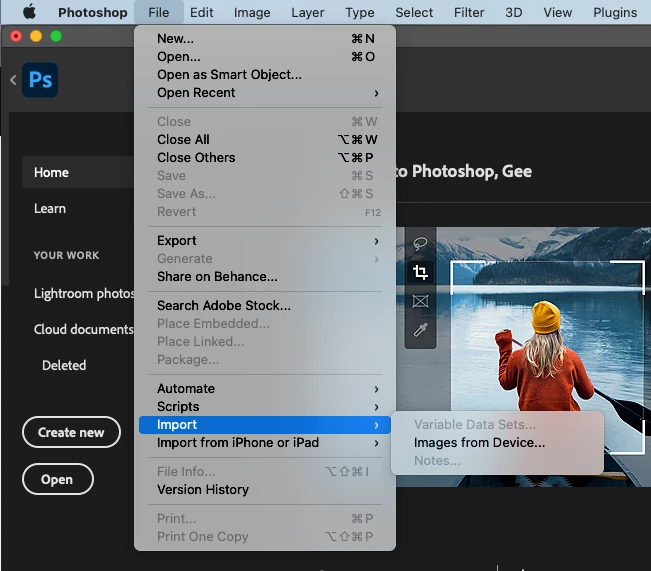Open Deleted items in sidebar
The width and height of the screenshot is (651, 571).
point(64,365)
